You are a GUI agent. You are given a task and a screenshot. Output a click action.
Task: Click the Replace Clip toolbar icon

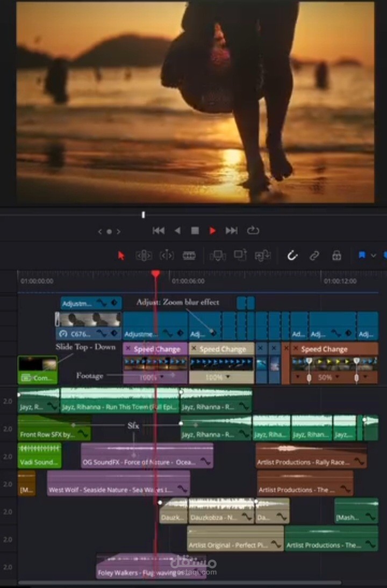coord(263,256)
